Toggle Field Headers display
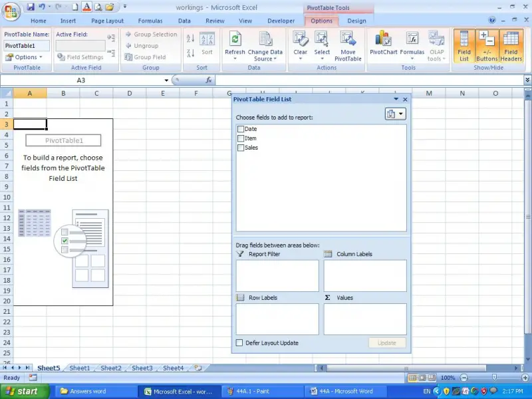The image size is (532, 399). [x=511, y=46]
